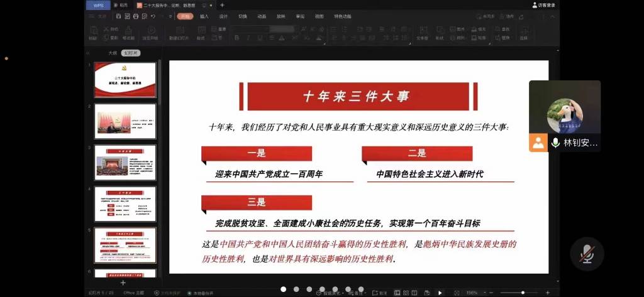Image resolution: width=644 pixels, height=297 pixels.
Task: Switch to the 大纲 outline tab
Action: click(112, 53)
